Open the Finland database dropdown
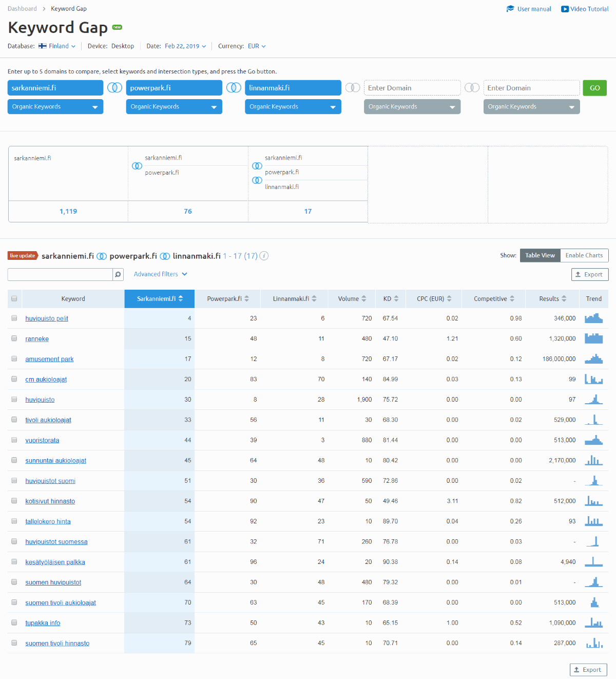 57,46
